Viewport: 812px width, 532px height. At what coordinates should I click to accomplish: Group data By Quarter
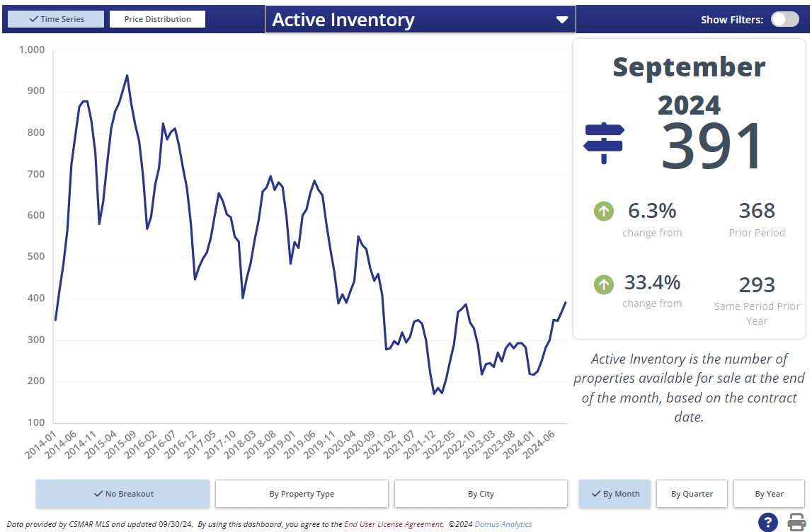pos(692,494)
